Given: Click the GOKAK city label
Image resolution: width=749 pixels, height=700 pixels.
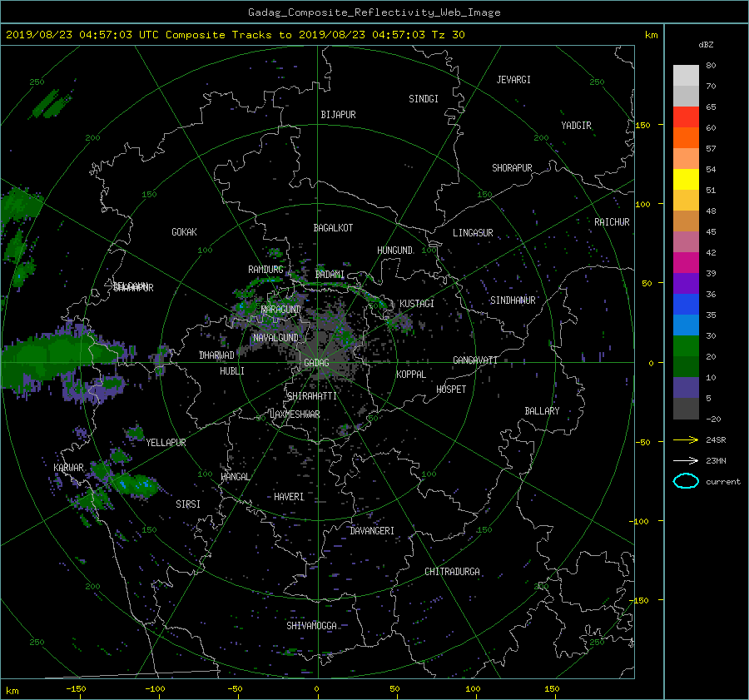Looking at the screenshot, I should click(x=184, y=232).
